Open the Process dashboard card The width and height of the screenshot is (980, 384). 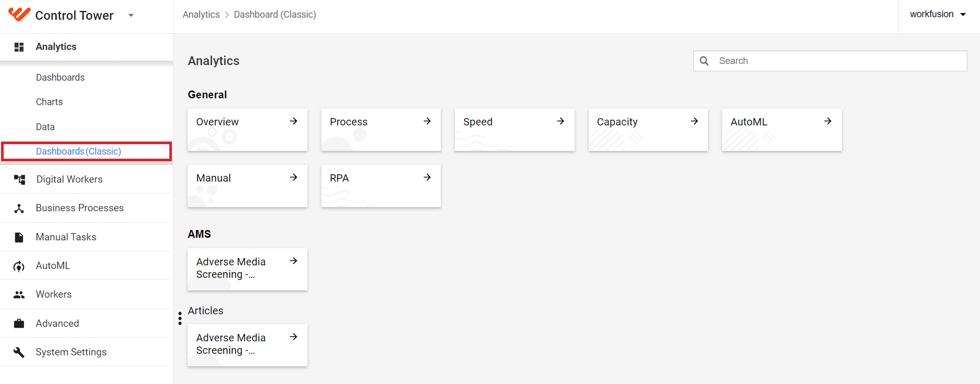point(381,130)
